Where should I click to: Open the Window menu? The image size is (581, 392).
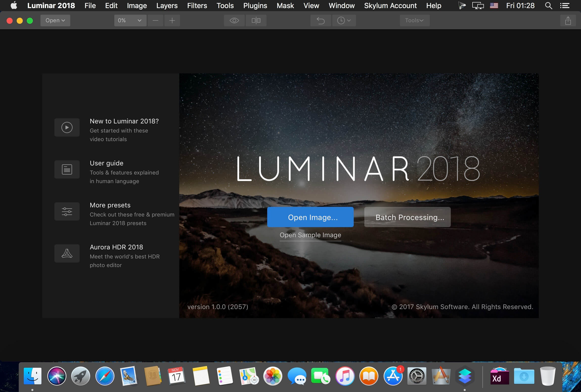(x=342, y=6)
